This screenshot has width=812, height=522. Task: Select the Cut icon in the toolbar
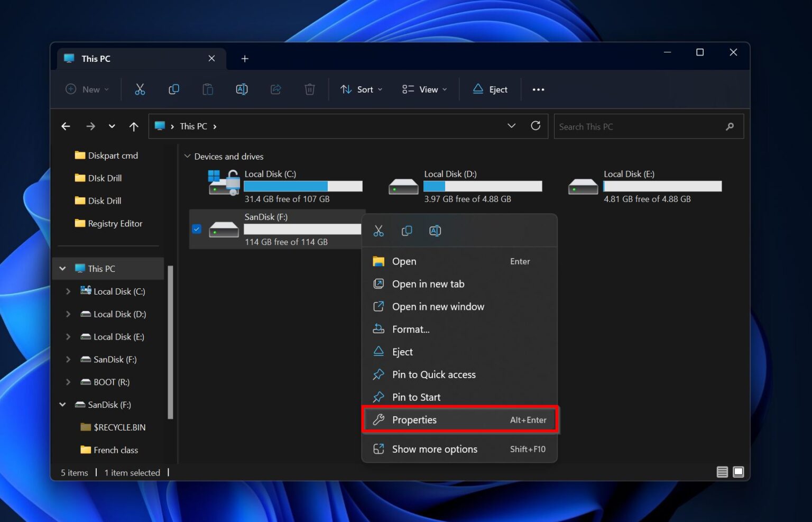coord(140,89)
